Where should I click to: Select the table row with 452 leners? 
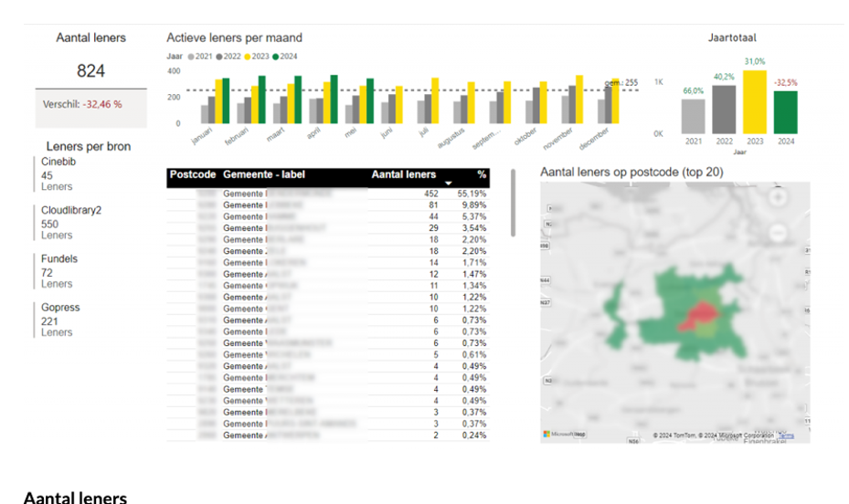click(x=328, y=194)
